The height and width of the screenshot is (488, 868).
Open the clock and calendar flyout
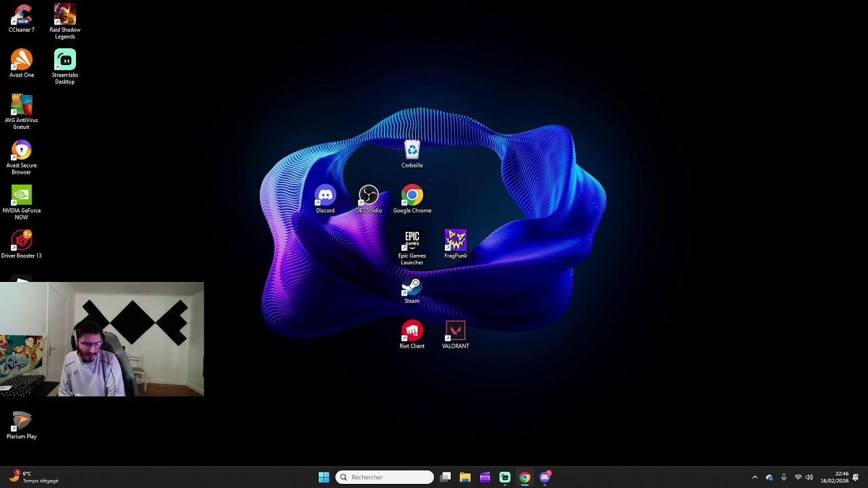(835, 477)
